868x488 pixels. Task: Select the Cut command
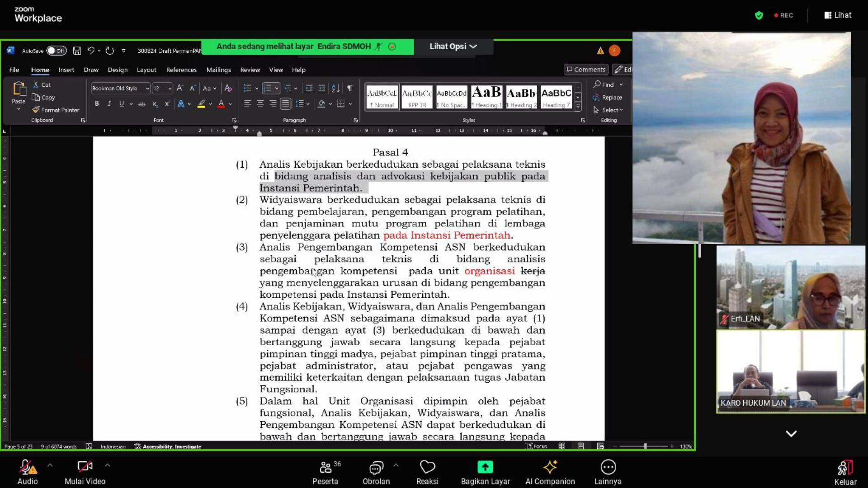(42, 84)
